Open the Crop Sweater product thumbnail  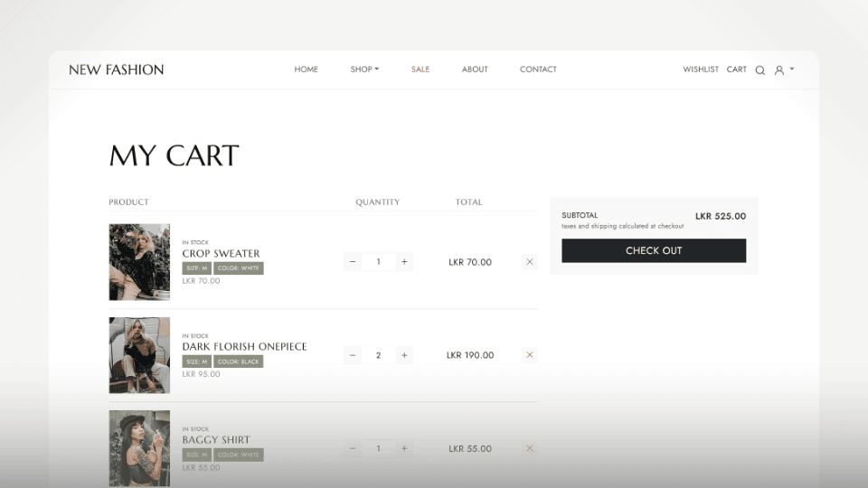click(x=139, y=262)
